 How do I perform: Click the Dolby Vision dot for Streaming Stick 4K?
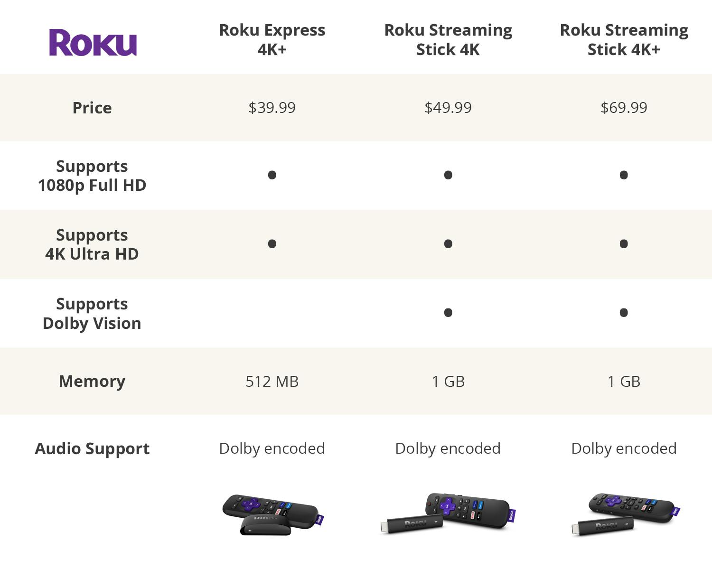point(448,313)
